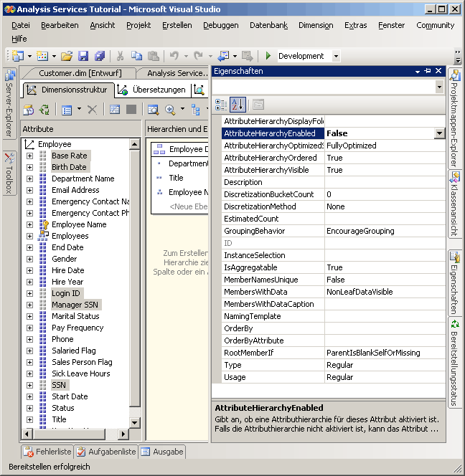This screenshot has height=476, width=465.
Task: Expand the Base Rate attribute node
Action: (29, 156)
